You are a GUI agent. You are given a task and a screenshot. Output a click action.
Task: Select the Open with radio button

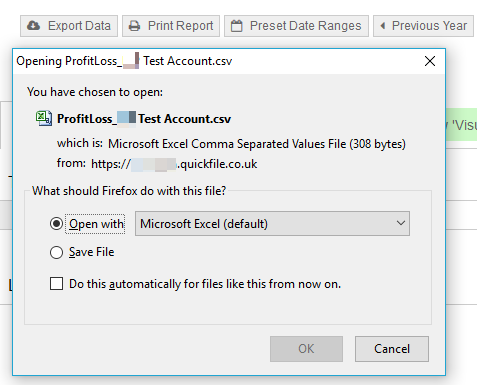(x=56, y=224)
